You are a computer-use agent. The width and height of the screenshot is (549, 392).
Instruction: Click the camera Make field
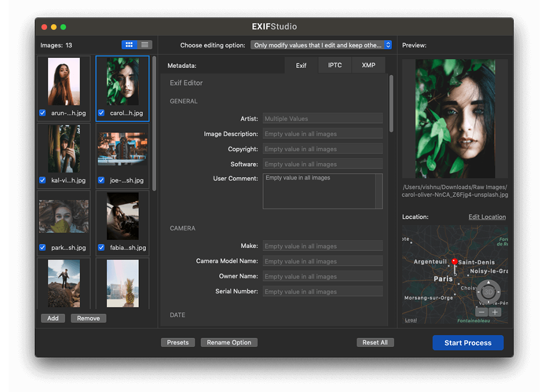tap(322, 246)
